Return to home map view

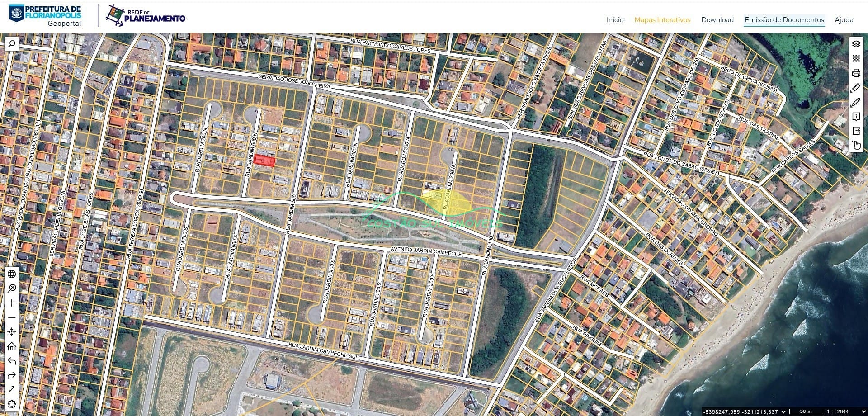tap(12, 346)
